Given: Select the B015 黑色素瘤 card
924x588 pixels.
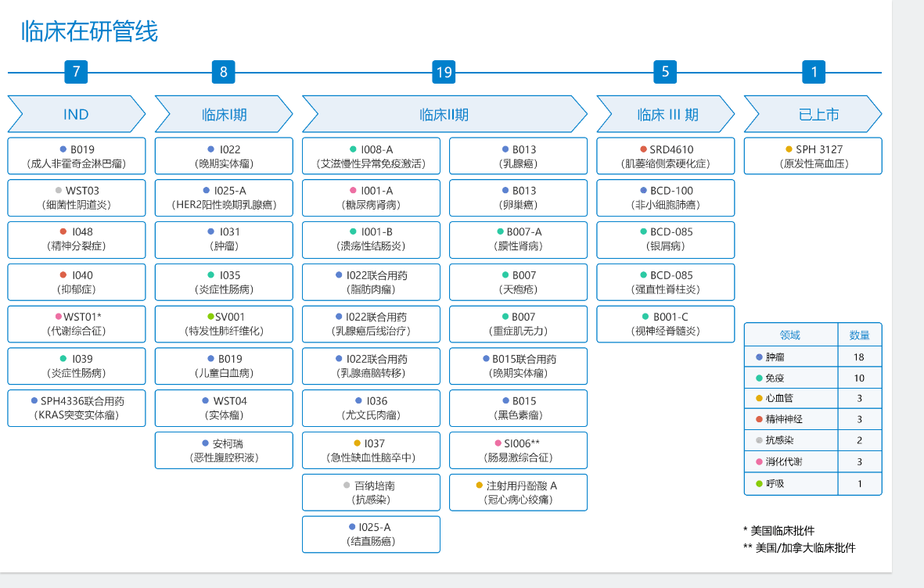Looking at the screenshot, I should point(519,408).
